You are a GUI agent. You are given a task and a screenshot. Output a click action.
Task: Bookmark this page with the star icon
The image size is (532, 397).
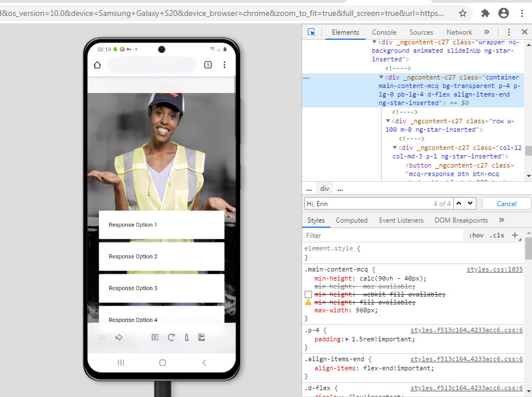(x=462, y=13)
